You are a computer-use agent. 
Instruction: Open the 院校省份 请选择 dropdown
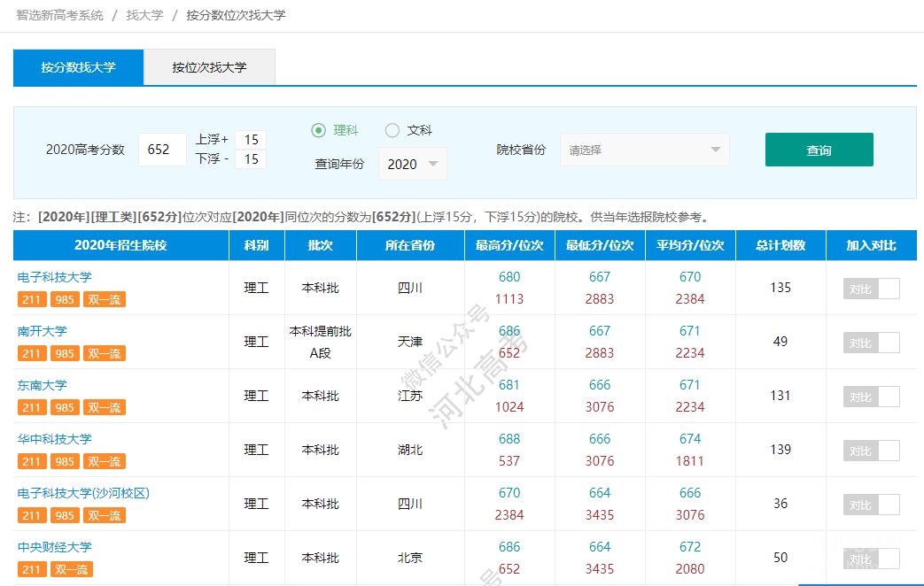point(645,150)
